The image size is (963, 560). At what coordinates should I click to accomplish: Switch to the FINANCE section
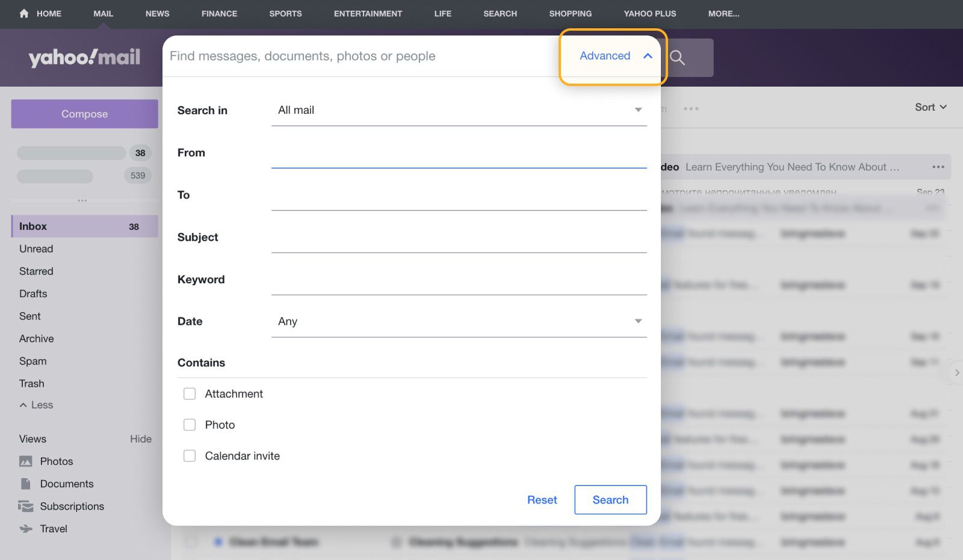point(219,13)
